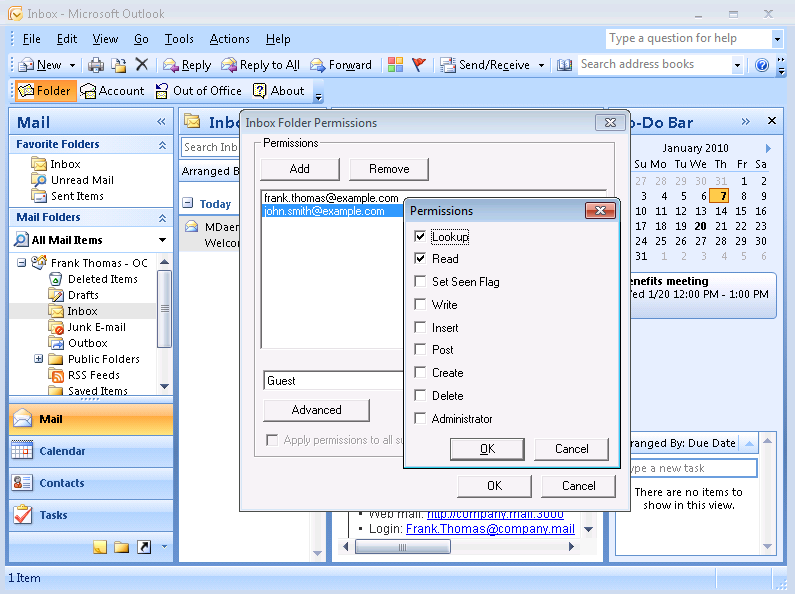Open the All Mail Items dropdown

click(x=162, y=240)
